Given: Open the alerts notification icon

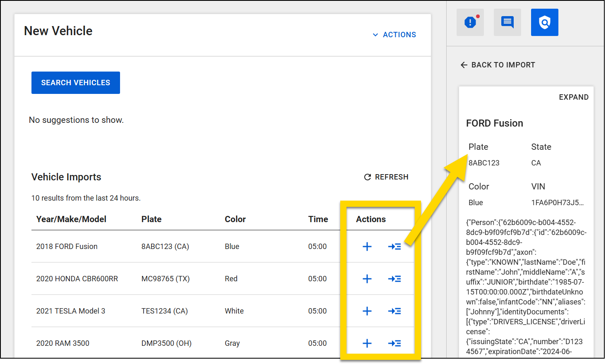Looking at the screenshot, I should [x=470, y=22].
